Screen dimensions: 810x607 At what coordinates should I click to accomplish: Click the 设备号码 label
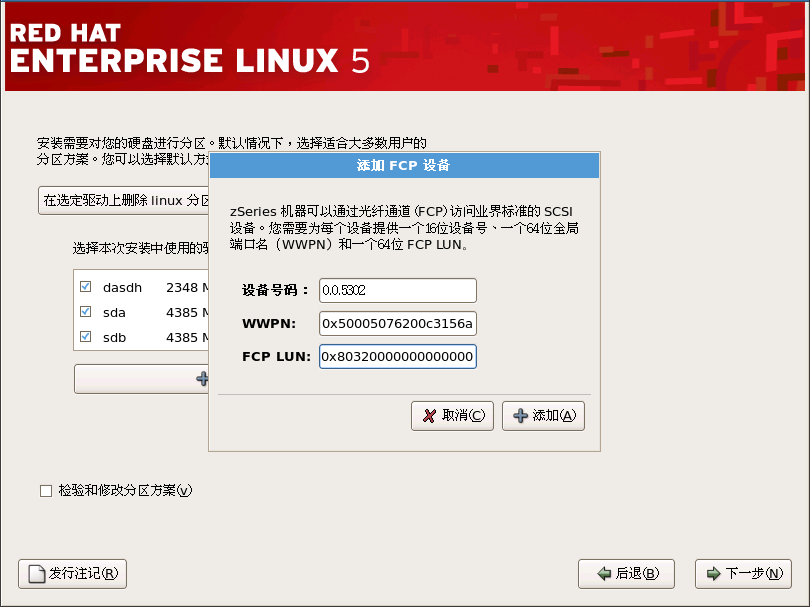(x=275, y=290)
